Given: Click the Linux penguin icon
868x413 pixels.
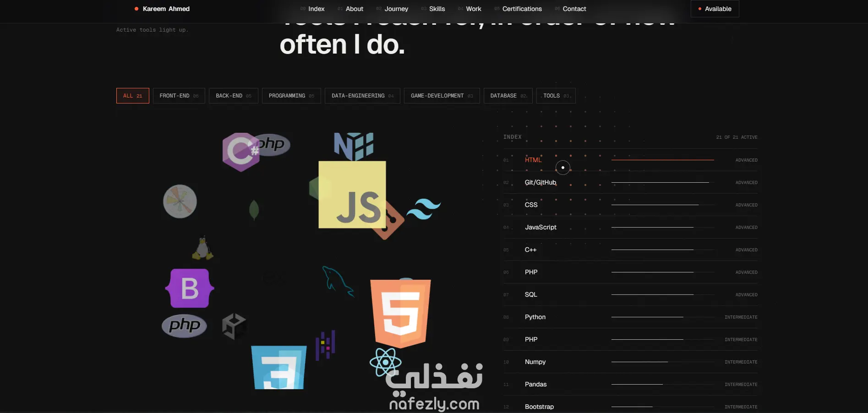Looking at the screenshot, I should tap(202, 248).
